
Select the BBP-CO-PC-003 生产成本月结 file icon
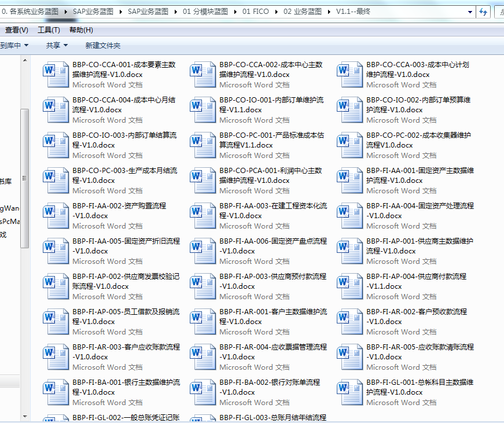[56, 181]
